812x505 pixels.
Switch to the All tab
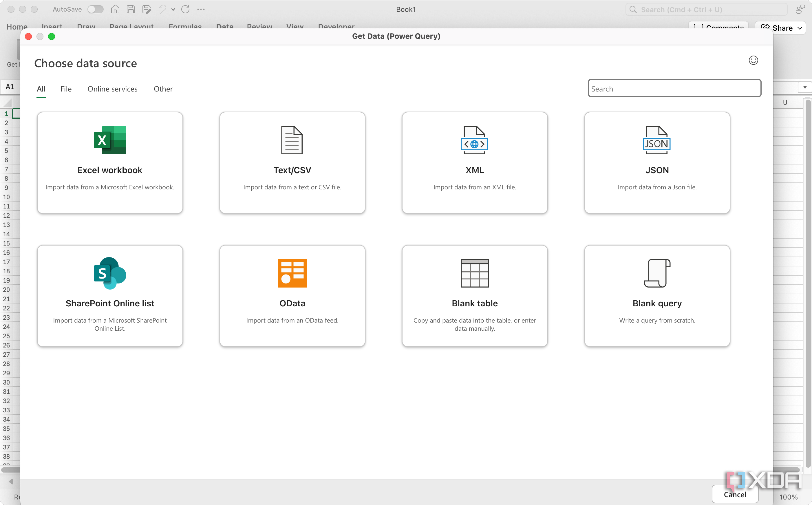[x=41, y=89]
